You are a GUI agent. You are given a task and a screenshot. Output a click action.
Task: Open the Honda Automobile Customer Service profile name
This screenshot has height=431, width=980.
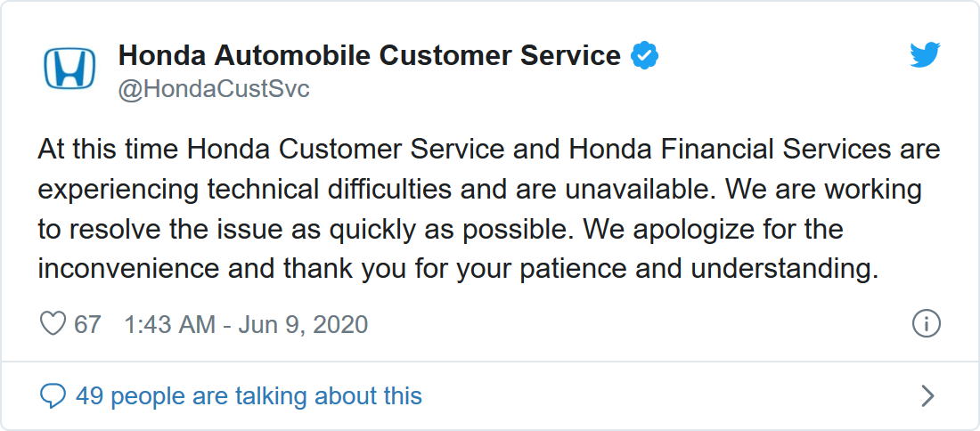pyautogui.click(x=369, y=55)
